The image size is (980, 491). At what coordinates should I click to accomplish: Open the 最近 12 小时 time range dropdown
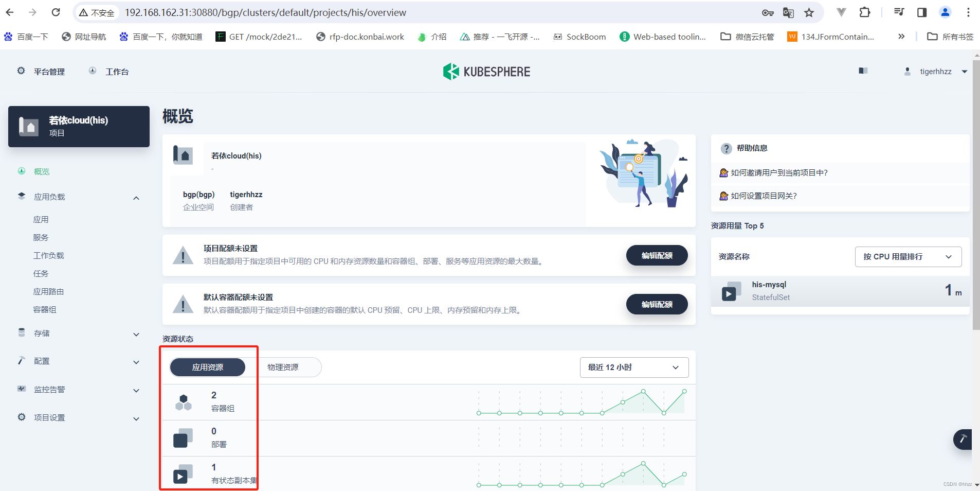pos(633,367)
